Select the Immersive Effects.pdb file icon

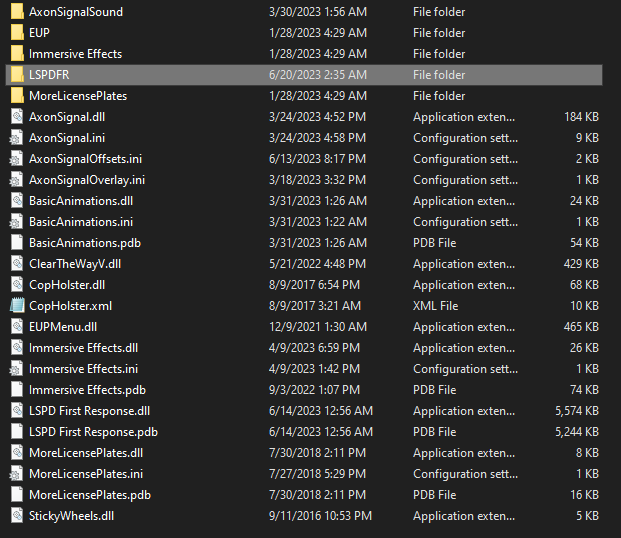(17, 390)
